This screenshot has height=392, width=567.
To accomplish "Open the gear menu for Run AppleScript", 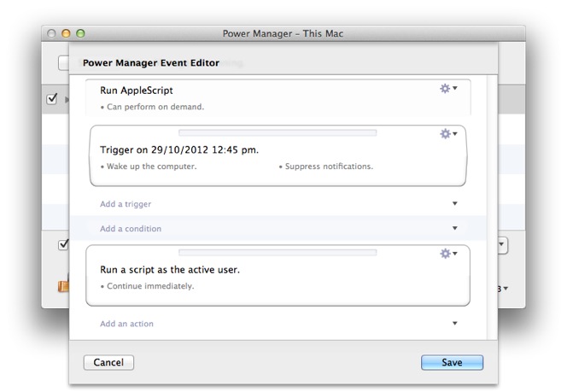I will [447, 89].
